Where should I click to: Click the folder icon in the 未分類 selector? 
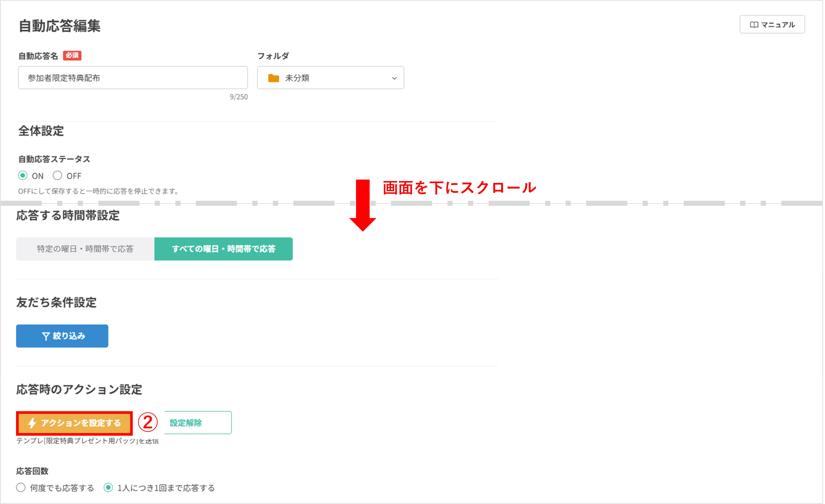pos(274,78)
